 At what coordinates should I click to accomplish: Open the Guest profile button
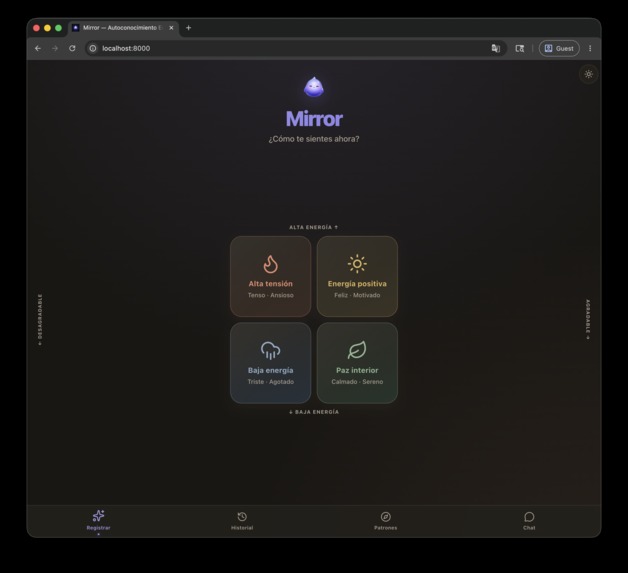click(x=559, y=48)
